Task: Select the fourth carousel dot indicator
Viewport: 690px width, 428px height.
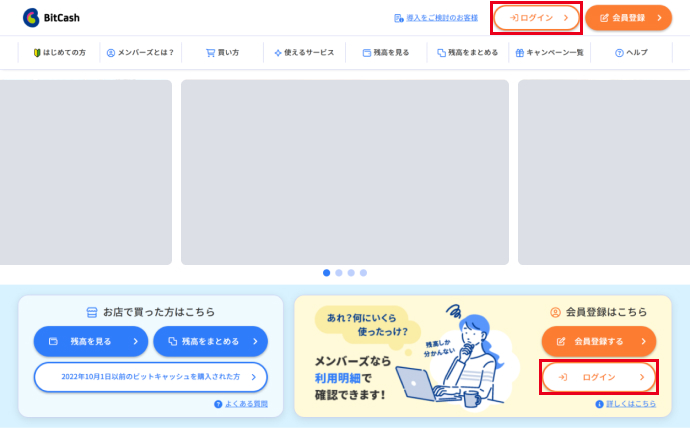Action: [363, 273]
